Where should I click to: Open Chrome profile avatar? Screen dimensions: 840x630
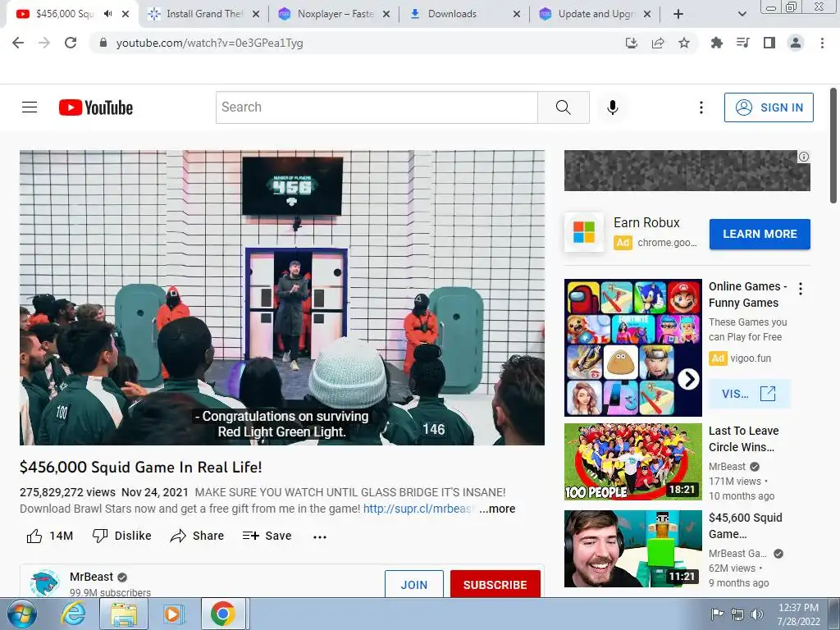click(796, 43)
